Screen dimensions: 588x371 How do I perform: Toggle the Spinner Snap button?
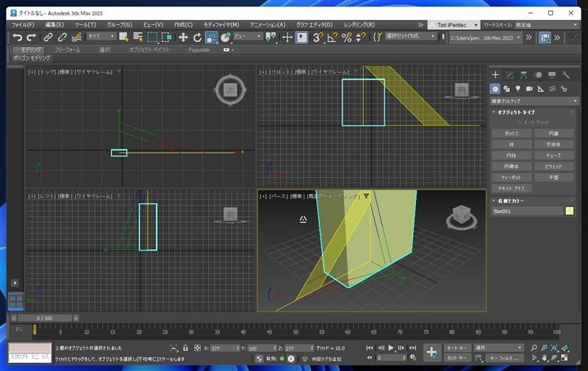pyautogui.click(x=361, y=37)
